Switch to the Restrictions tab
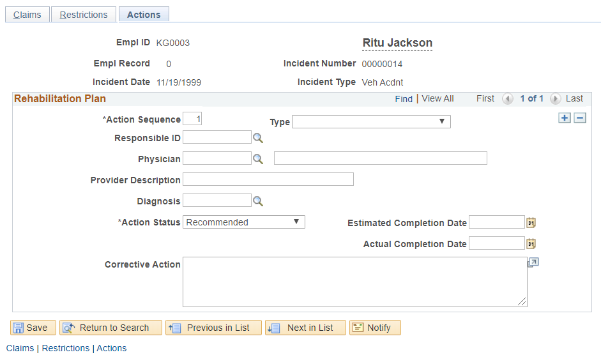This screenshot has height=364, width=601. pos(84,15)
